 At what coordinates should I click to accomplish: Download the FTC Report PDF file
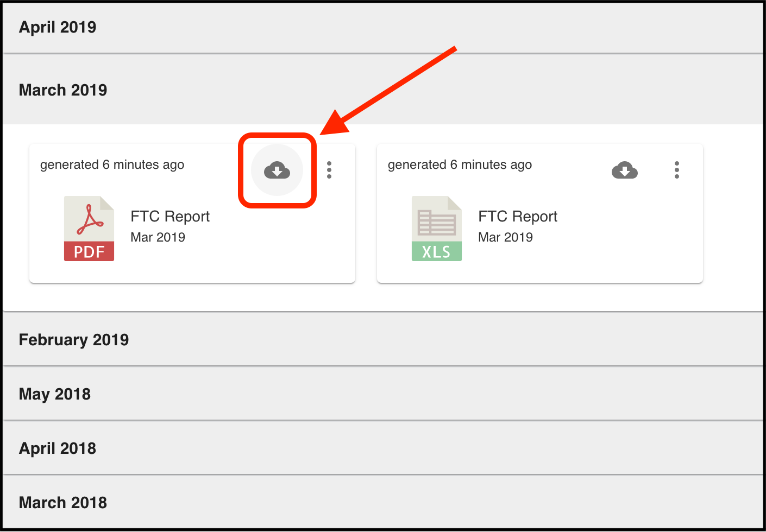277,170
